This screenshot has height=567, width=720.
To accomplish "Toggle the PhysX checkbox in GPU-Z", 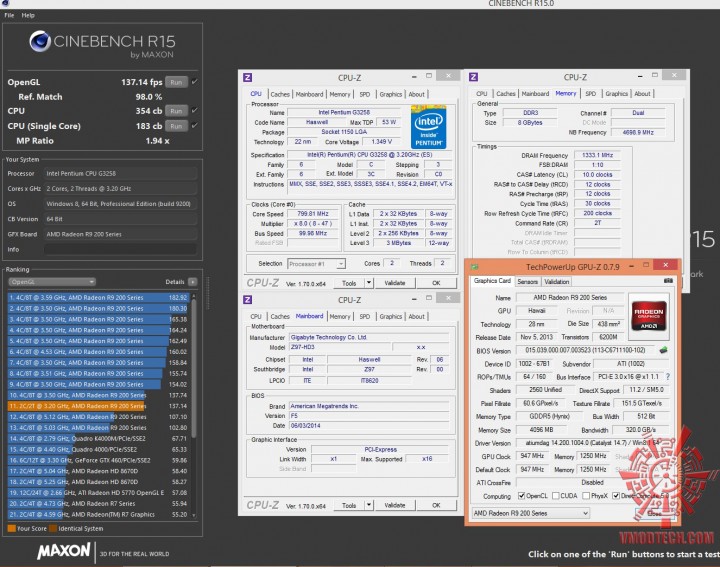I will click(x=586, y=496).
